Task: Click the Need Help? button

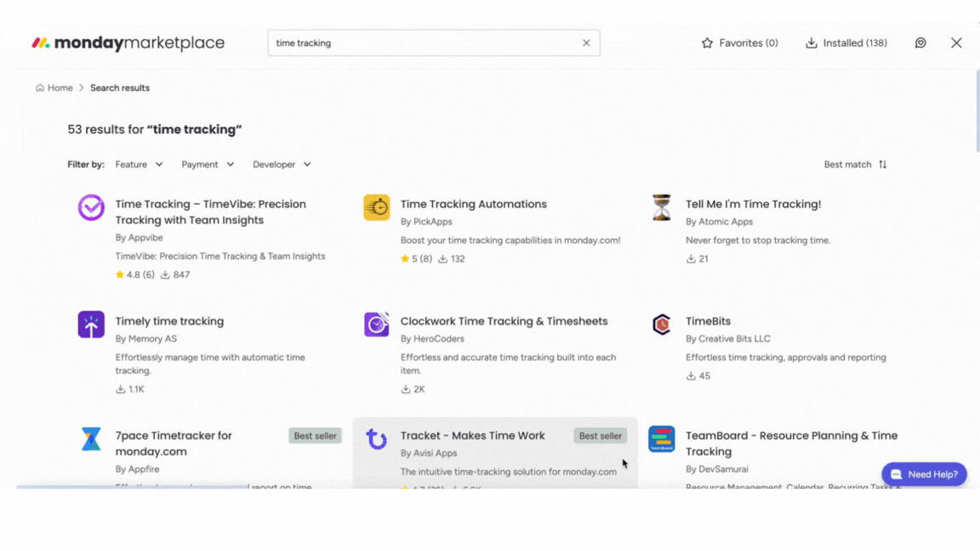Action: (925, 474)
